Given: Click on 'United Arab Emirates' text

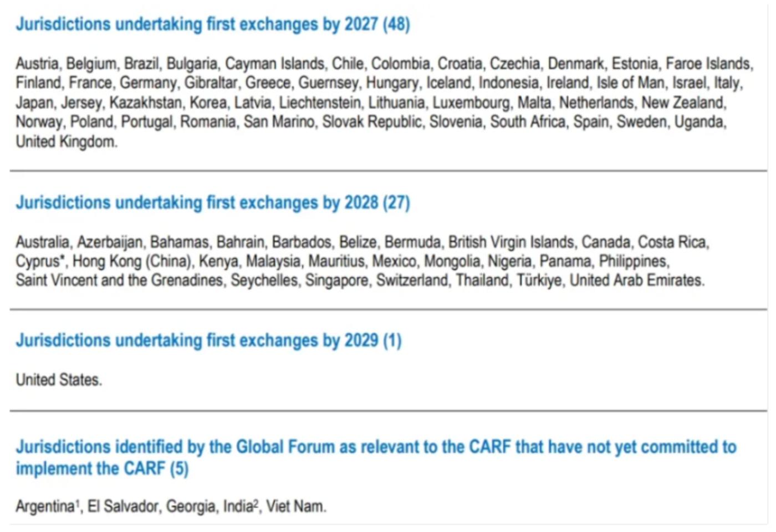Looking at the screenshot, I should click(x=636, y=280).
